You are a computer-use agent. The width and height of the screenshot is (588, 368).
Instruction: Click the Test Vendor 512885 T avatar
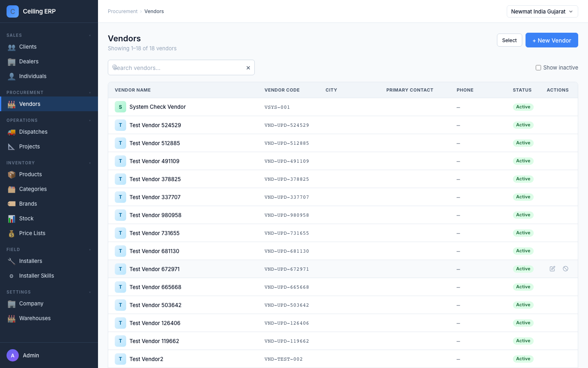pyautogui.click(x=120, y=143)
